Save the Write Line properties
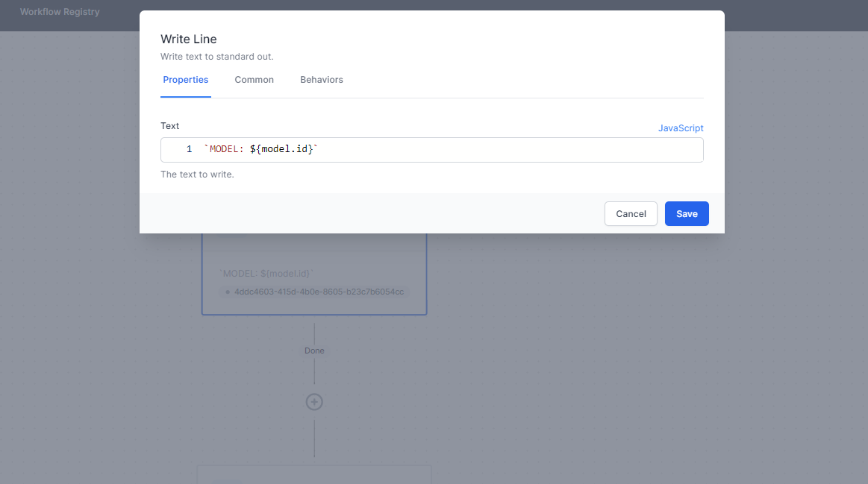Screen dimensions: 868x484 pyautogui.click(x=687, y=213)
